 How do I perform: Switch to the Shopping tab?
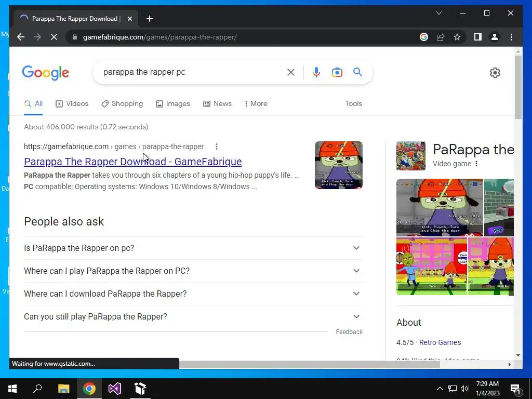point(122,104)
